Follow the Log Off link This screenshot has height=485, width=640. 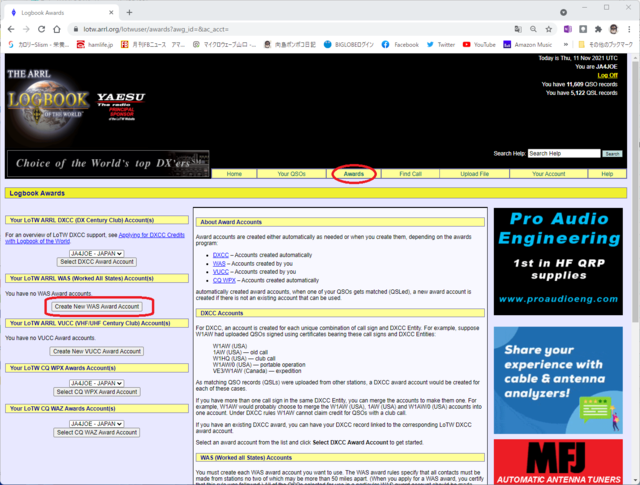pyautogui.click(x=607, y=76)
